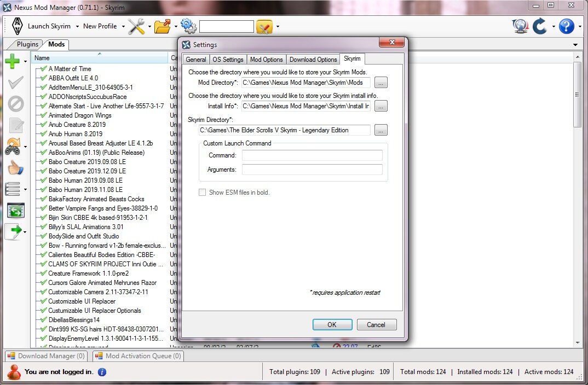Click the red user avatar in status bar
Image resolution: width=588 pixels, height=385 pixels.
(14, 372)
